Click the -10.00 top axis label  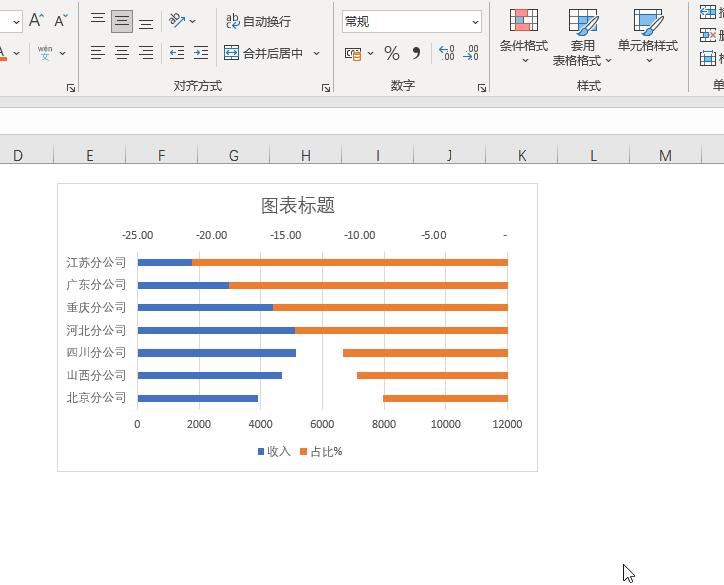pos(360,235)
